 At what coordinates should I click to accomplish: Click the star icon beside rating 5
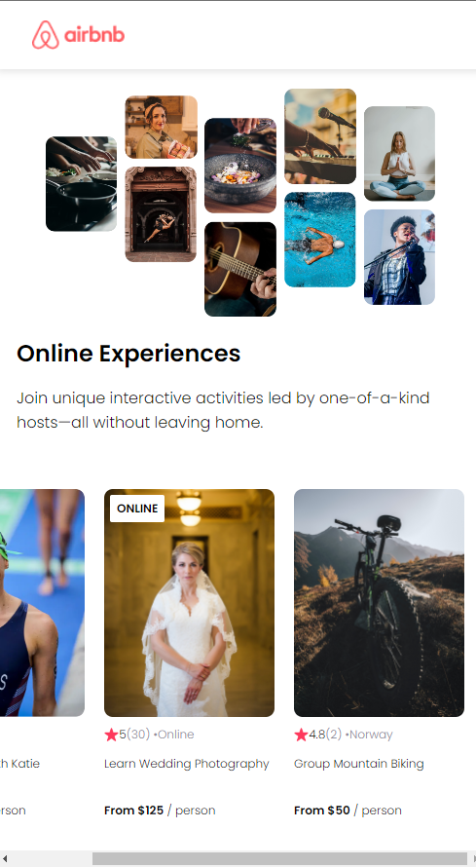tap(111, 735)
